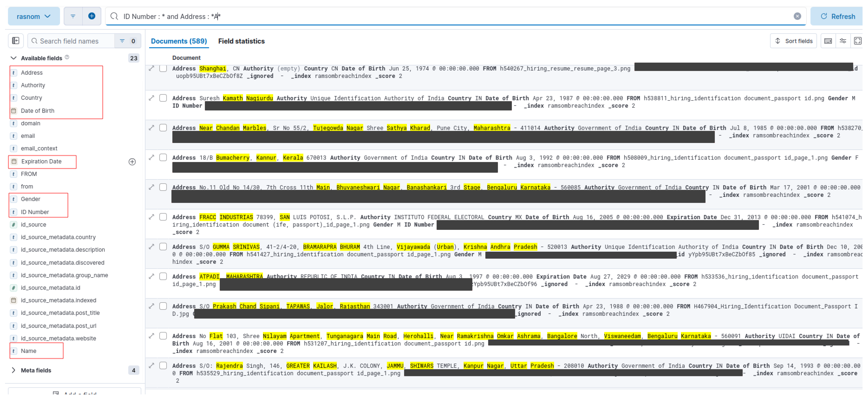Select checkbox for Shanghai address document

coord(163,69)
